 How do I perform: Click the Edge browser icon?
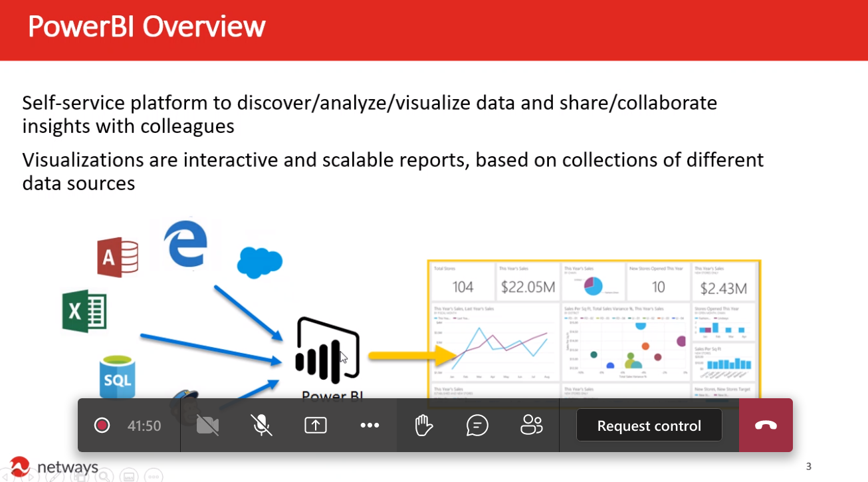click(x=187, y=243)
